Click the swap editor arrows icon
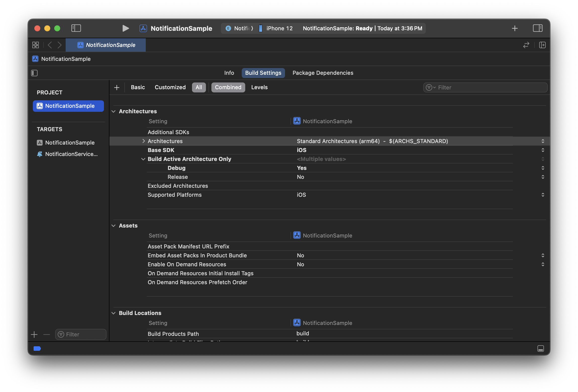This screenshot has width=578, height=392. (526, 45)
